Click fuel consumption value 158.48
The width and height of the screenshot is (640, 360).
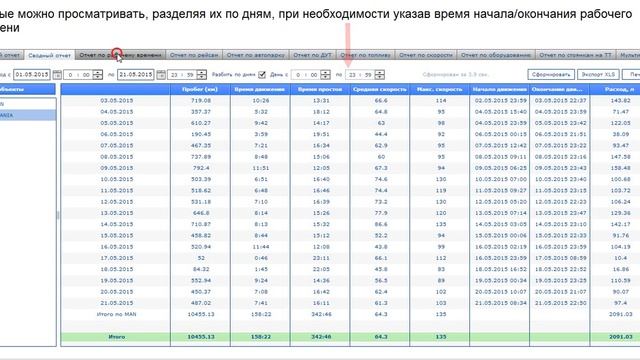620,168
